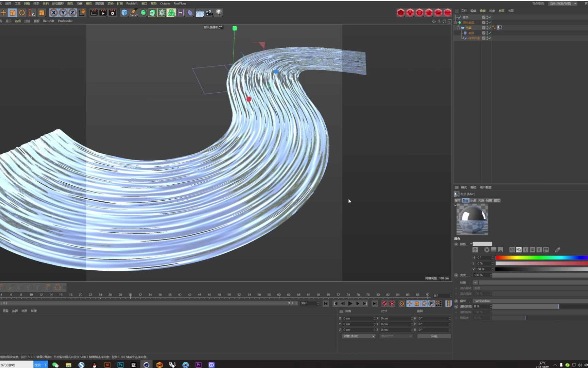Switch color input from HSV to RGB
588x368 pixels.
click(x=512, y=250)
